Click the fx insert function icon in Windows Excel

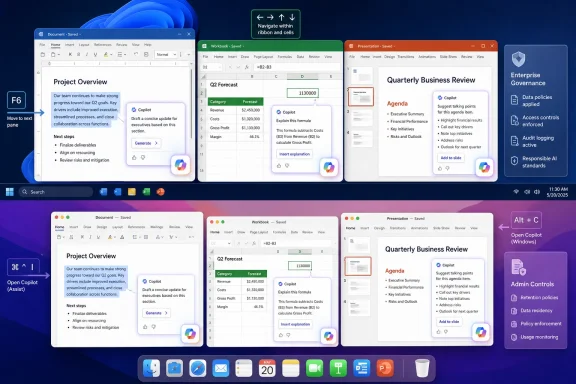(246, 67)
